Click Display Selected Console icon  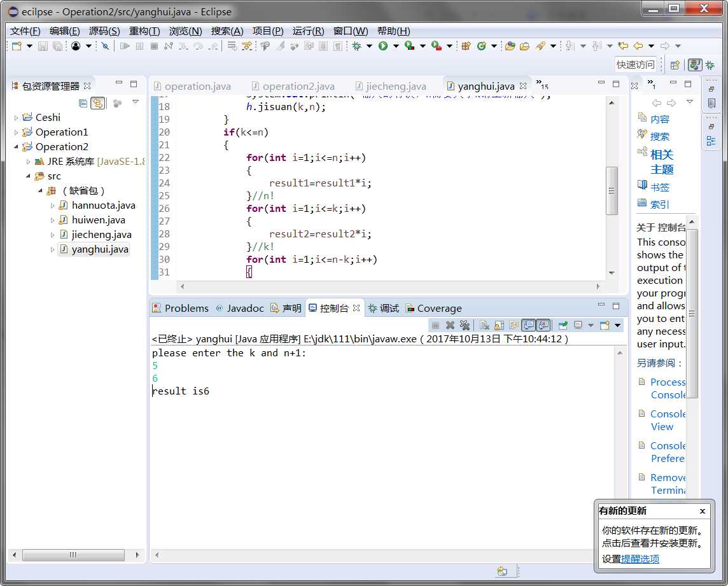point(578,325)
